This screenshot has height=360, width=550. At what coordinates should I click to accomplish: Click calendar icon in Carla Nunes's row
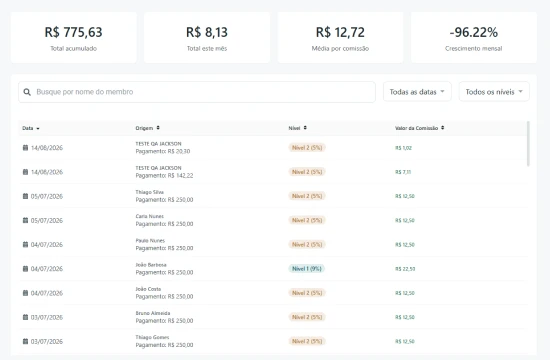25,220
